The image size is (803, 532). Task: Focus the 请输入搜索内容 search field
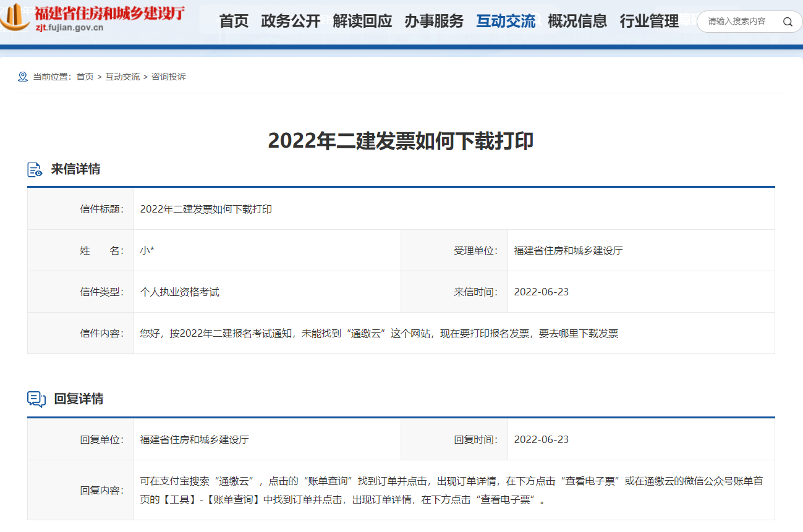(737, 22)
